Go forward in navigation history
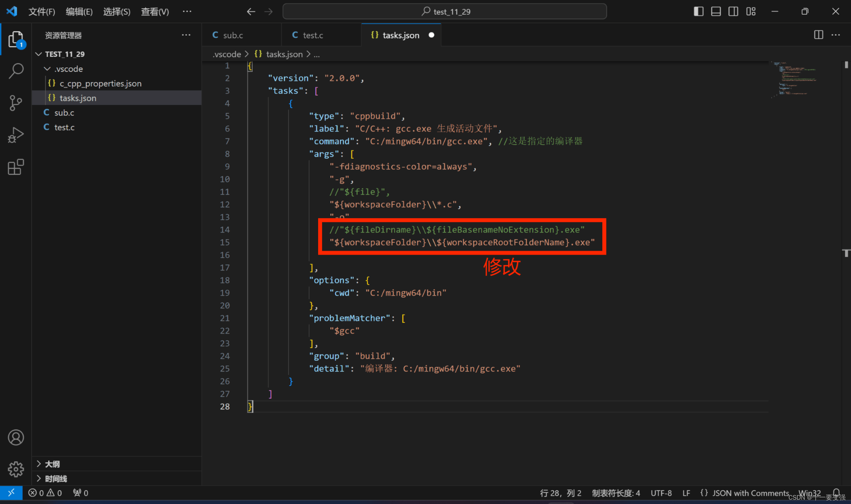The height and width of the screenshot is (504, 851). pos(268,12)
